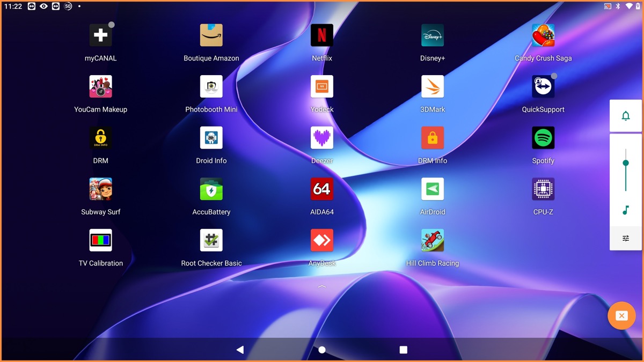Viewport: 644px width, 362px height.
Task: Open AnyDesk remote app
Action: pos(322,240)
